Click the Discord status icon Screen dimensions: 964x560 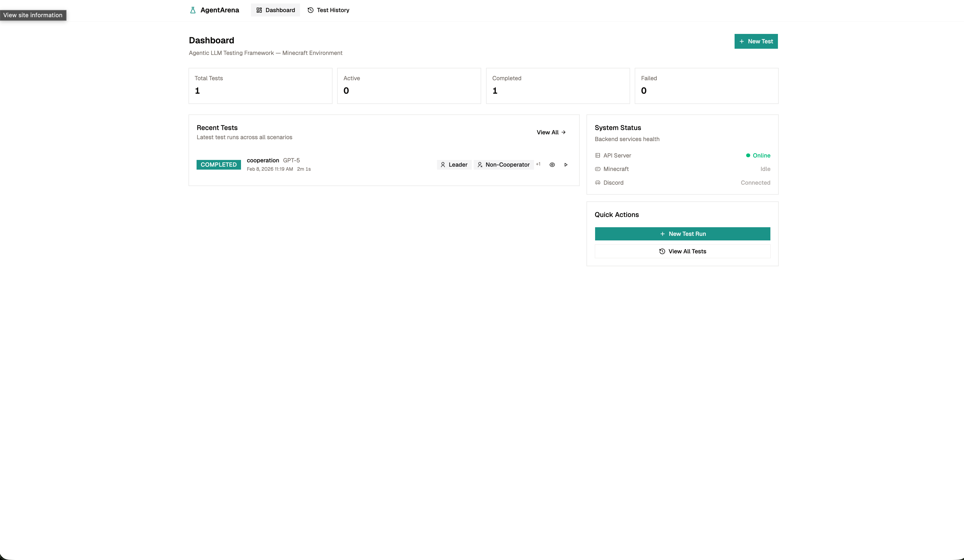[598, 183]
